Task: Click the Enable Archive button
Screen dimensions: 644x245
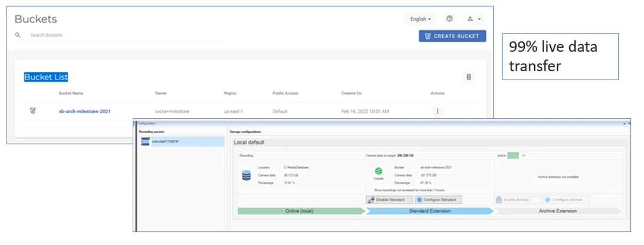Action: (514, 200)
